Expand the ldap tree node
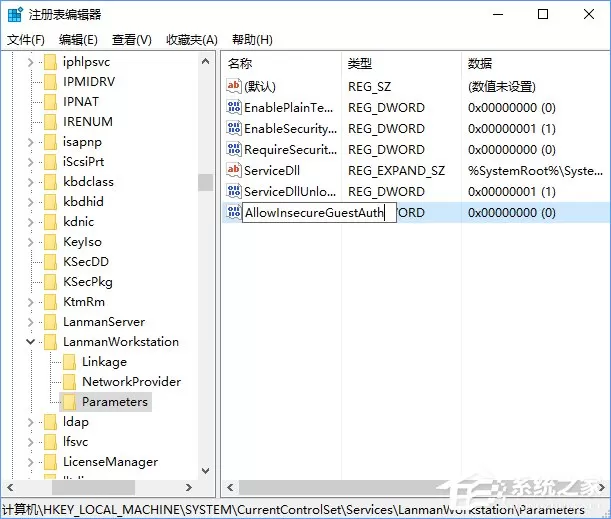This screenshot has width=611, height=519. pos(30,422)
